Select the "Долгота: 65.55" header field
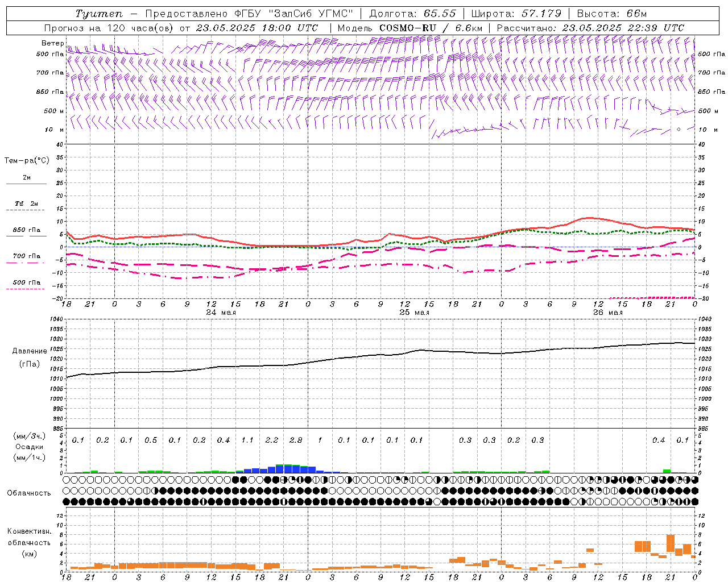This screenshot has width=728, height=582. click(413, 14)
